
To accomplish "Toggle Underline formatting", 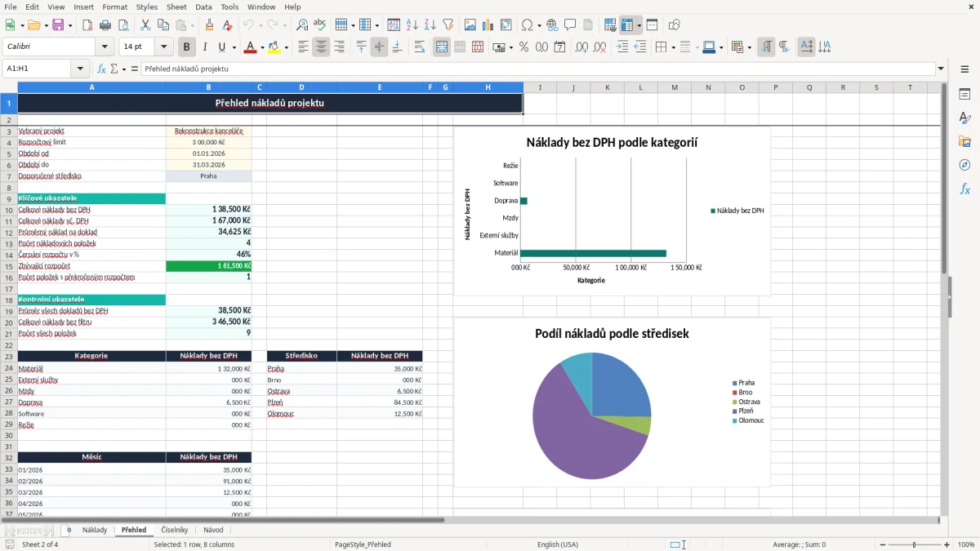I will point(222,47).
